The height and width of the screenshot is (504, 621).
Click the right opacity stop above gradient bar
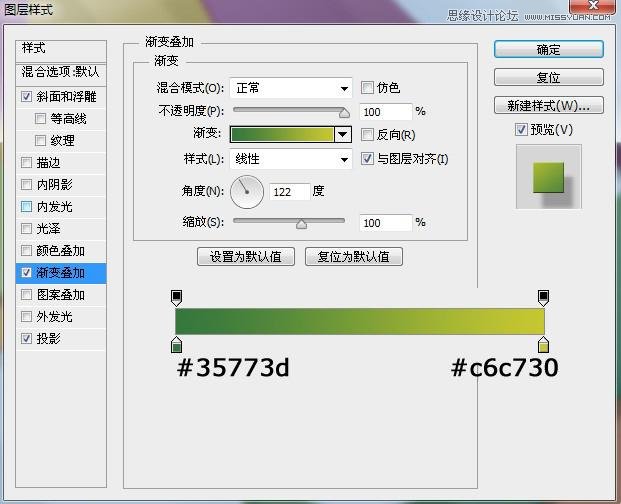pos(543,298)
